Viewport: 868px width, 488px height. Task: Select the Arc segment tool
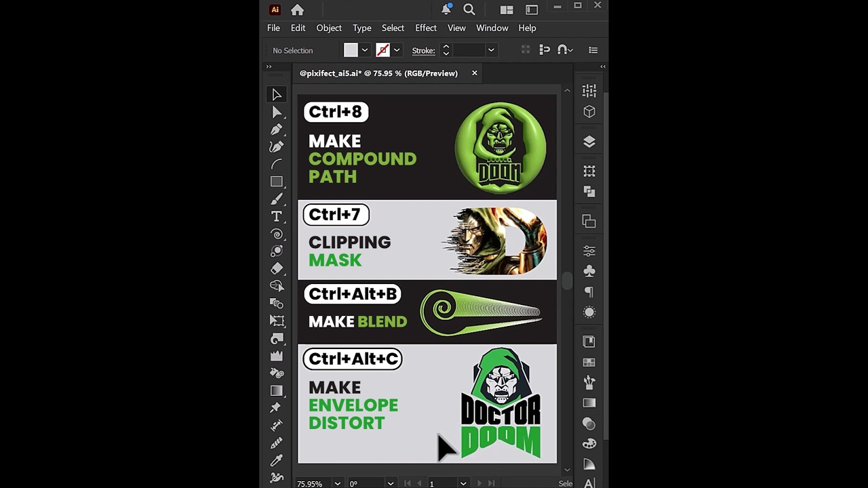click(x=277, y=164)
